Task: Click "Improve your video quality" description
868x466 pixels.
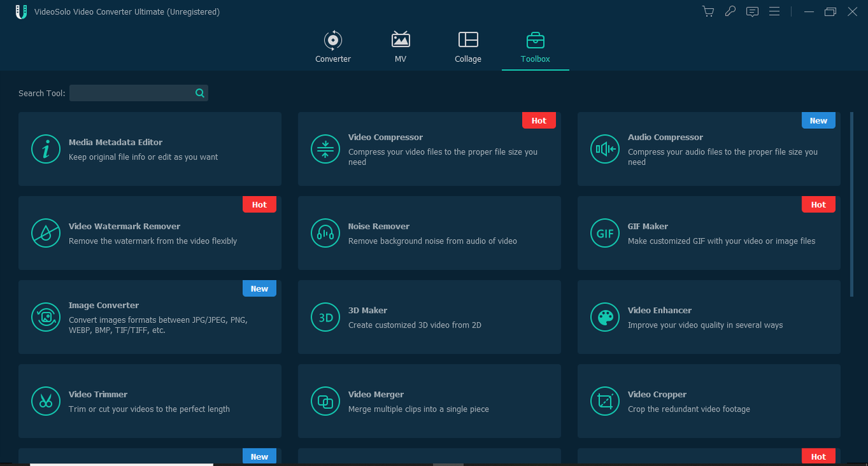Action: click(705, 326)
